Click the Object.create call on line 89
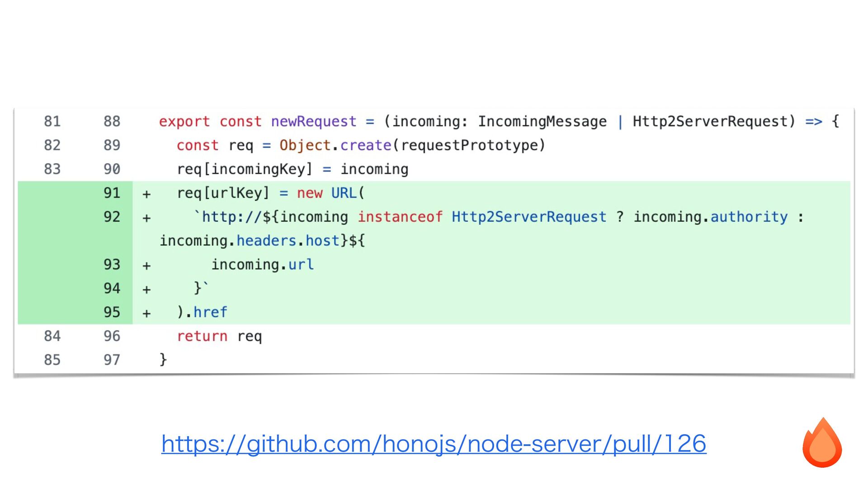 335,145
